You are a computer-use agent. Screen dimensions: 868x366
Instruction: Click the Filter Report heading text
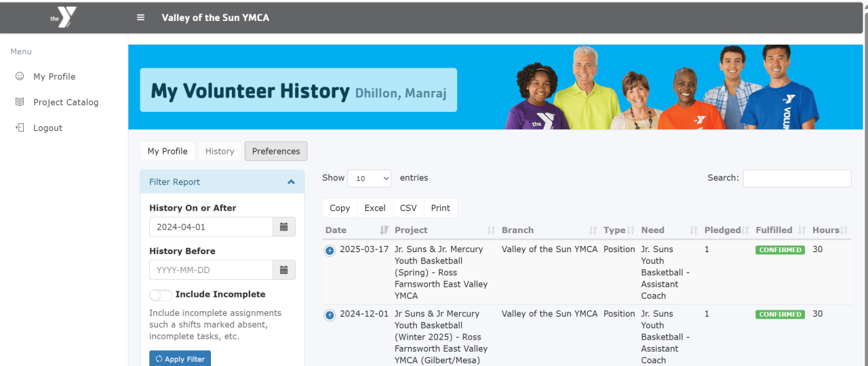pyautogui.click(x=174, y=182)
